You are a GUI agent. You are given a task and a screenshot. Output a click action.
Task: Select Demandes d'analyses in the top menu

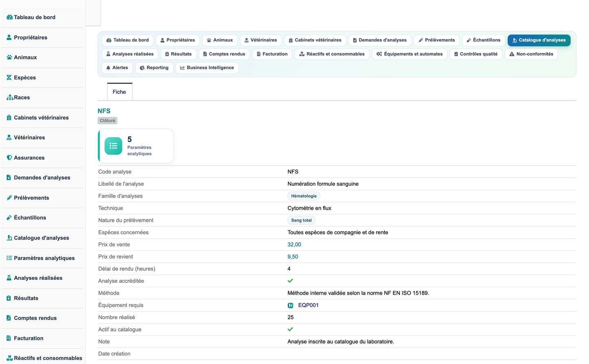point(380,40)
